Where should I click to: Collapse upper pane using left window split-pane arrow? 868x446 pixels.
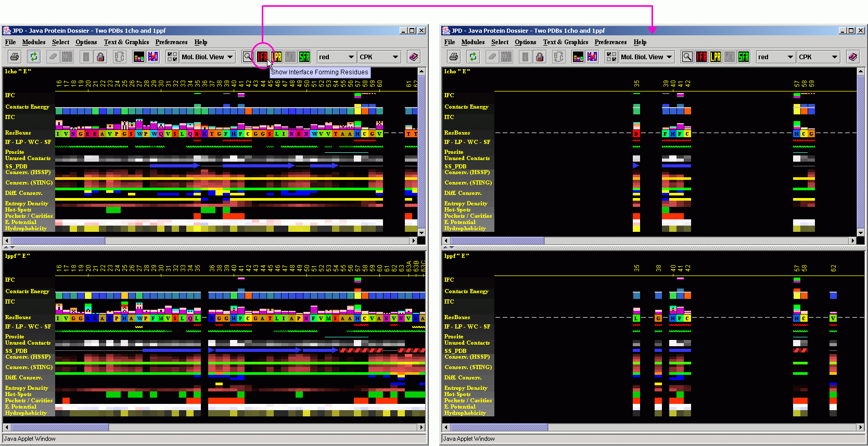click(6, 247)
